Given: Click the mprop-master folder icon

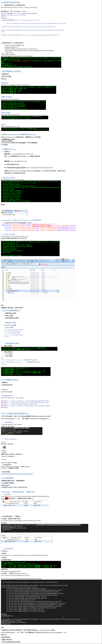Looking at the screenshot, I should point(4,447).
